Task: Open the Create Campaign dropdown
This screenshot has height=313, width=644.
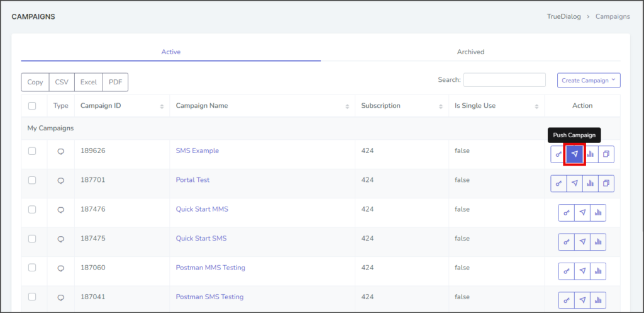Action: click(x=589, y=80)
